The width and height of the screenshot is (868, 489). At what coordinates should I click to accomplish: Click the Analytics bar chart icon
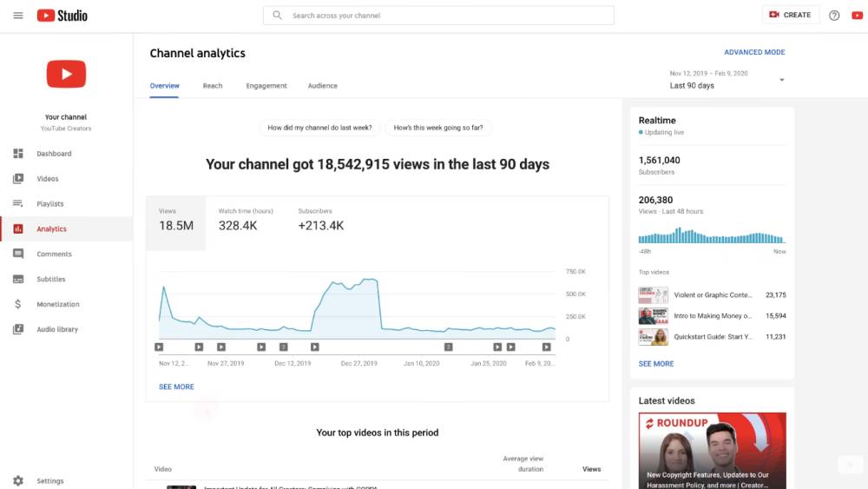[18, 228]
